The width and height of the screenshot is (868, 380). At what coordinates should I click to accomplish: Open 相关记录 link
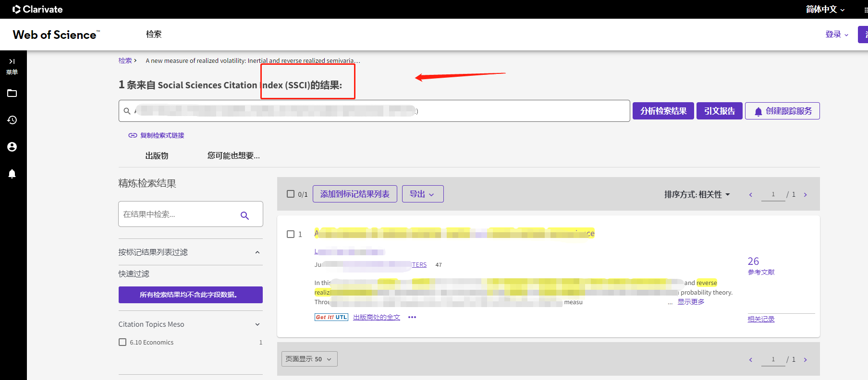click(x=761, y=319)
